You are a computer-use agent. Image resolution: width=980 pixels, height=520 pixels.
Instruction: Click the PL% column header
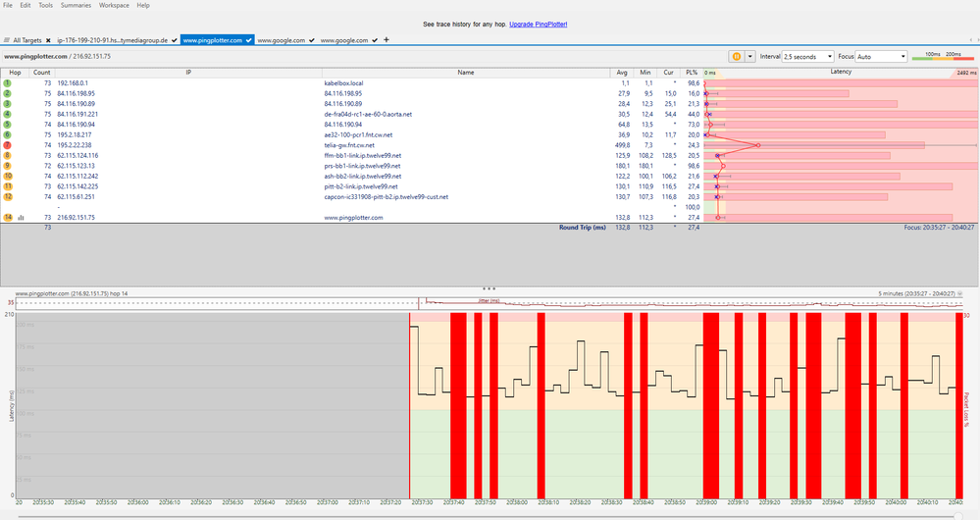click(x=692, y=73)
